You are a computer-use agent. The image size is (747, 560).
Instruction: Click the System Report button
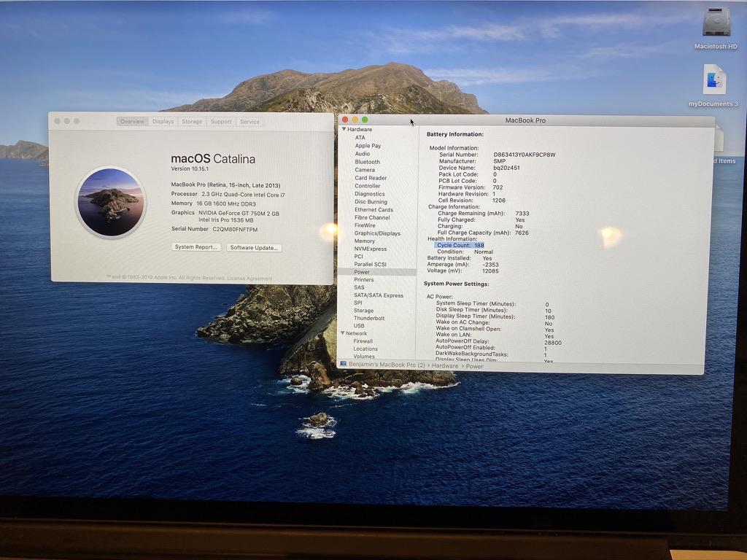click(196, 246)
